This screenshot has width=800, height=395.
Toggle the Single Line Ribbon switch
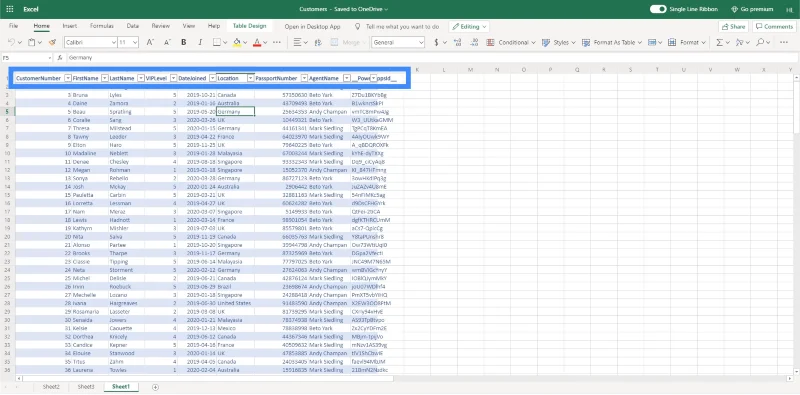point(658,9)
